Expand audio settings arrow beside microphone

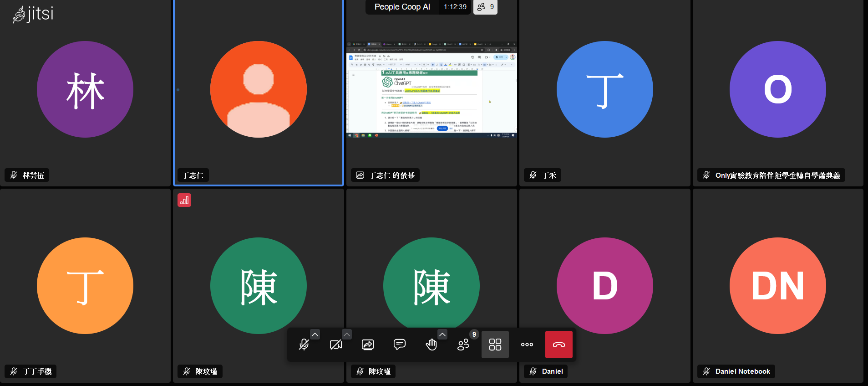tap(315, 335)
